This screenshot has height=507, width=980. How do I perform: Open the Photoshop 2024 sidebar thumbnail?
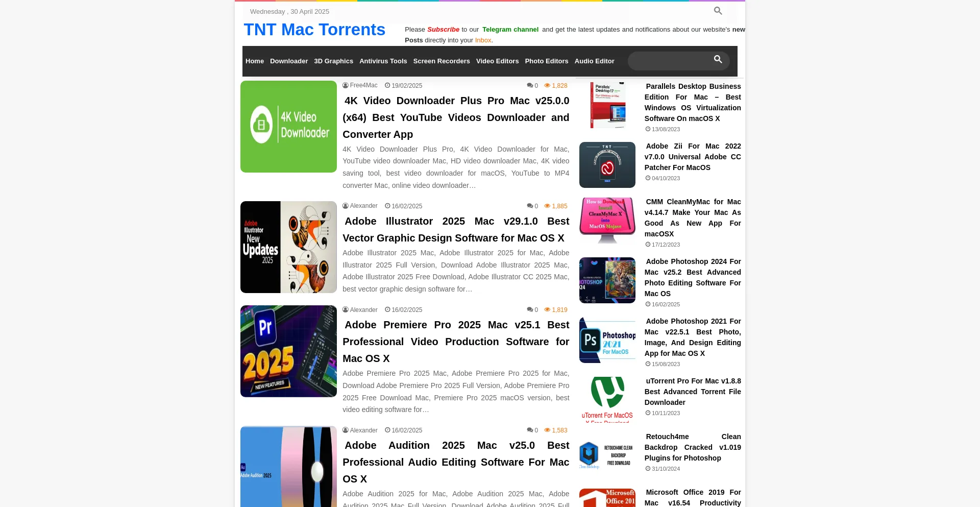pos(607,280)
